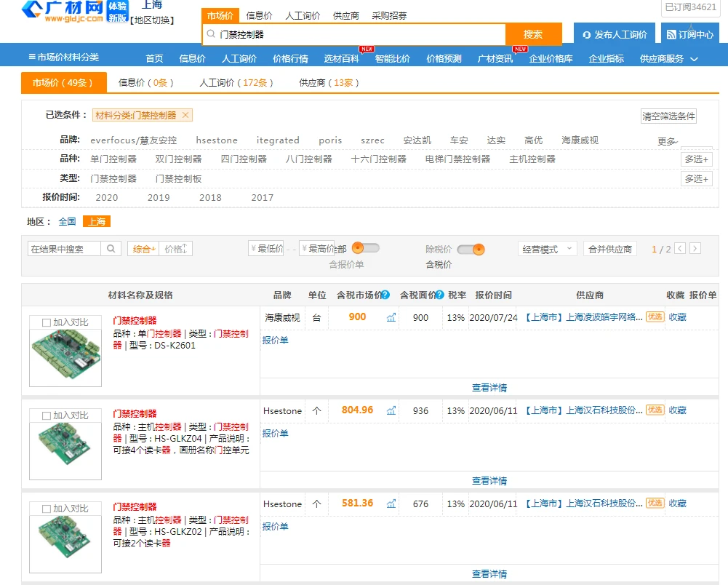Open the 市场价材料分类 hamburger menu

tap(63, 57)
